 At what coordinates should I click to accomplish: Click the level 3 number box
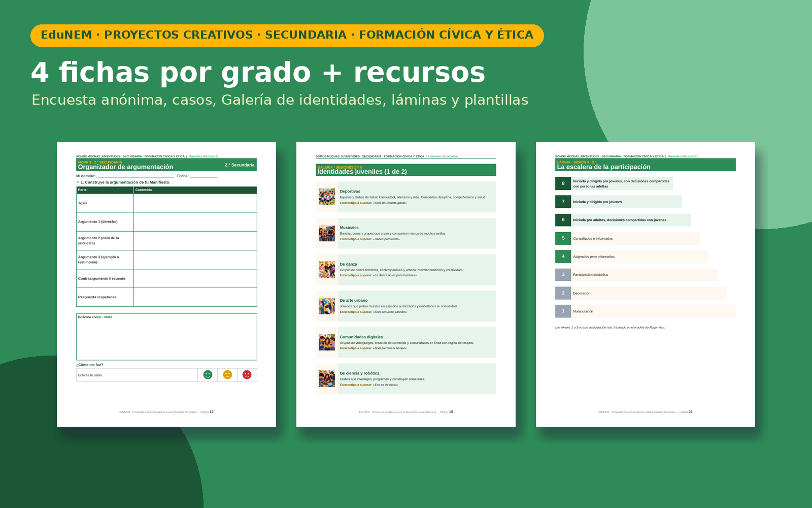(x=563, y=275)
